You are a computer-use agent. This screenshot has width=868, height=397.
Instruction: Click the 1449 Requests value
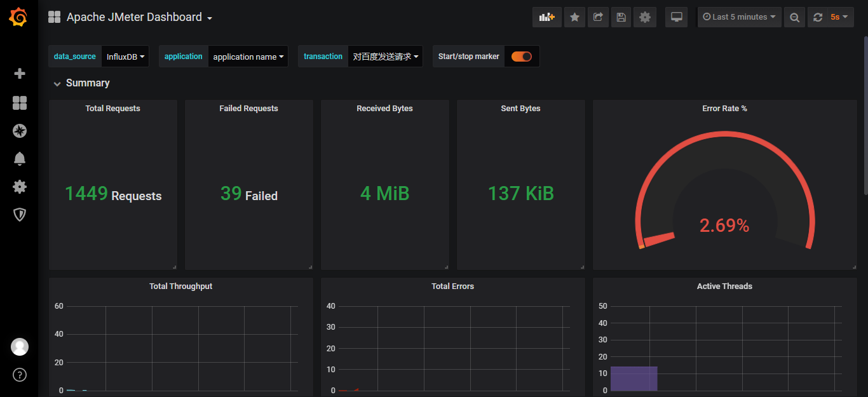pos(113,194)
